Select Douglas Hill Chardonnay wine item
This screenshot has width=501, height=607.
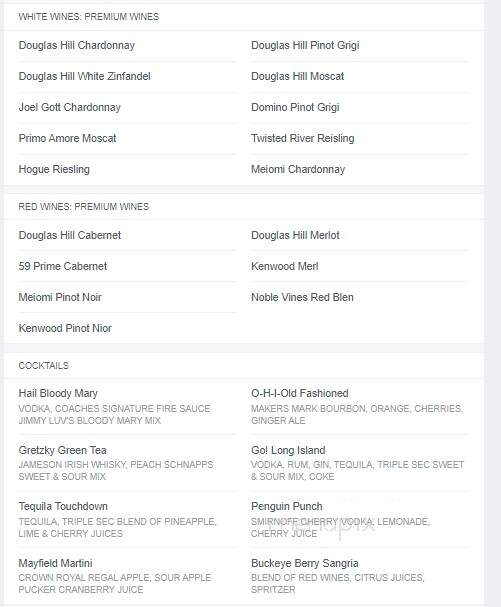77,45
